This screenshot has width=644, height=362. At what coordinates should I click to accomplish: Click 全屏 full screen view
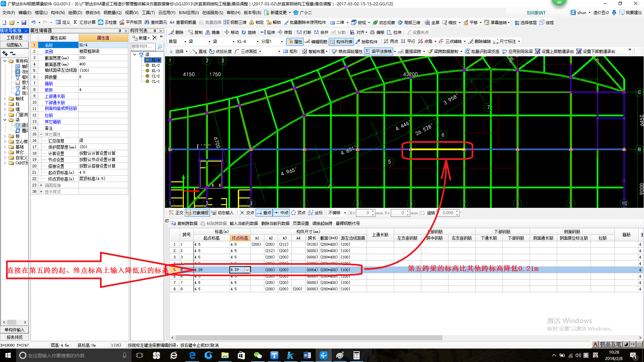tap(432, 22)
